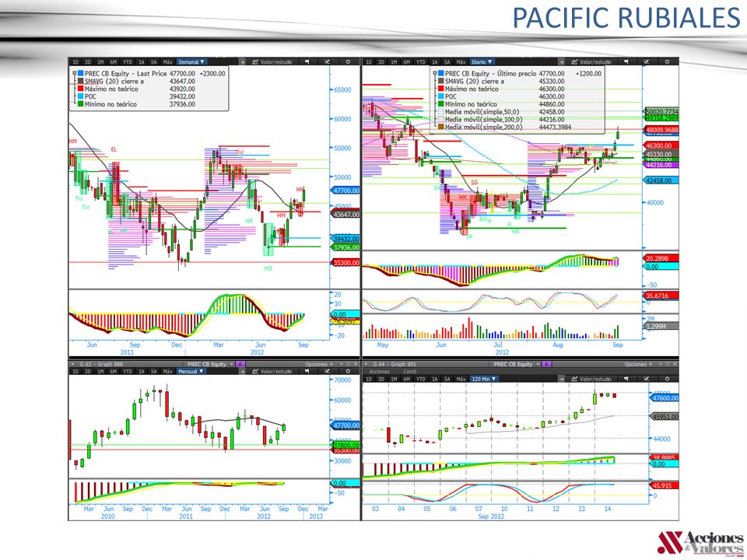
Task: Click SMAVG (20) cierre a row in Semanal legend
Action: (x=136, y=81)
